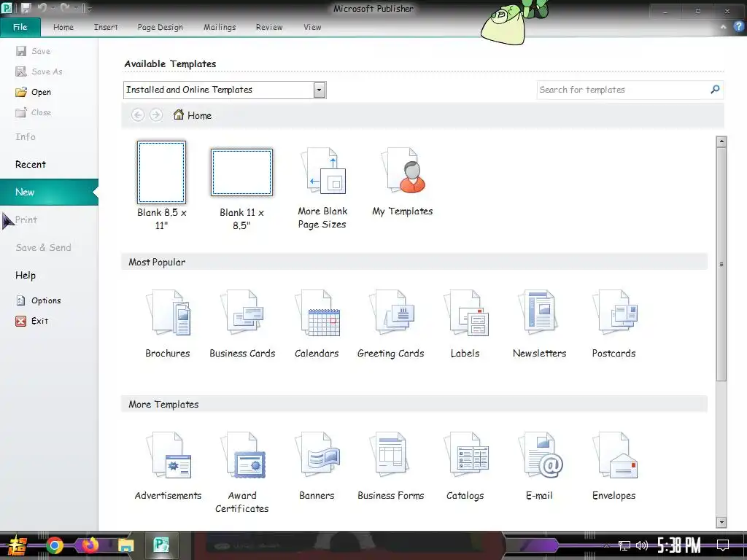The width and height of the screenshot is (747, 560).
Task: Open the File tab
Action: (x=20, y=27)
